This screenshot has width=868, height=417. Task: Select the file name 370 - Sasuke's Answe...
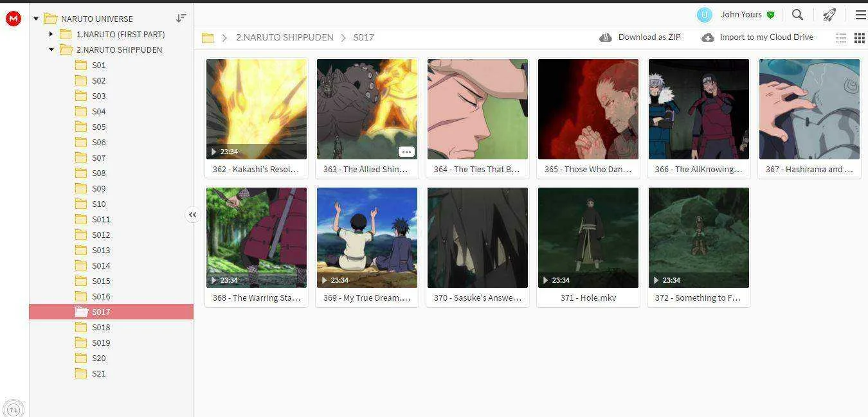click(478, 298)
